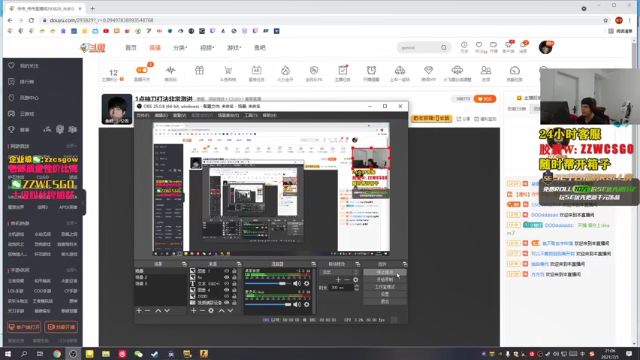Click 客户端打开 button in sidebar
The height and width of the screenshot is (360, 640).
24,327
